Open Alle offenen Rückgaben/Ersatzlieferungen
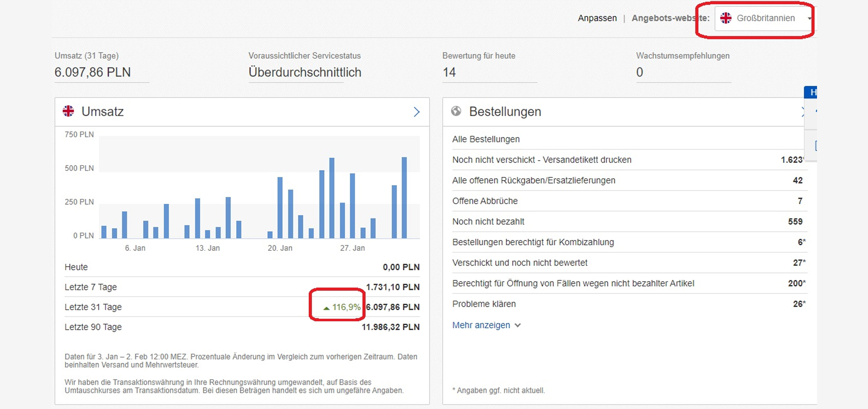868x409 pixels. tap(533, 180)
